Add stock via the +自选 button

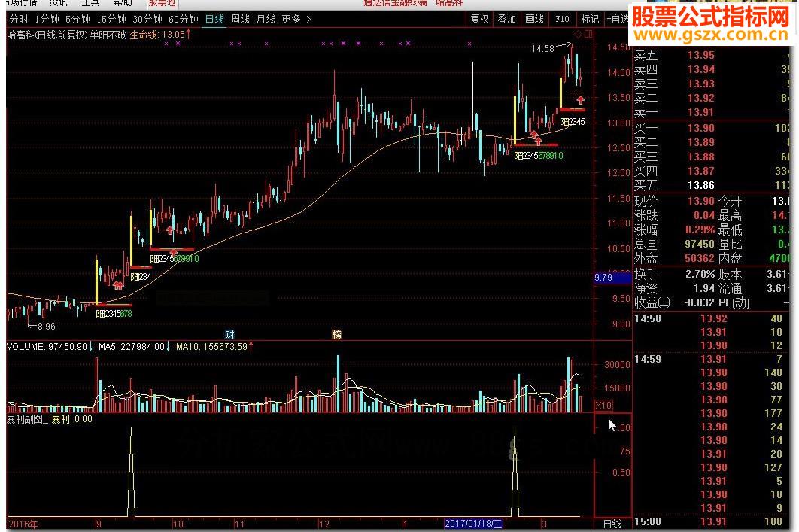pos(618,20)
